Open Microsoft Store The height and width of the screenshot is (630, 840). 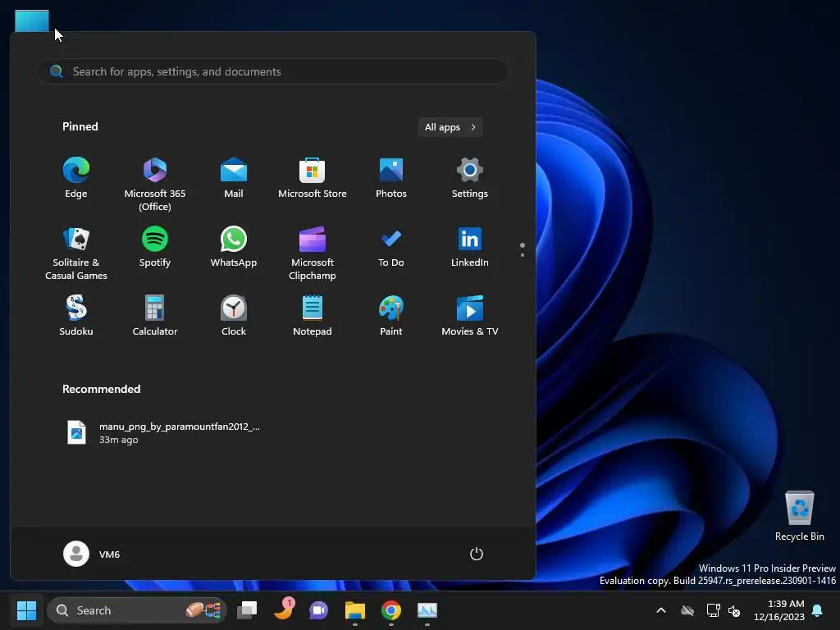coord(313,178)
